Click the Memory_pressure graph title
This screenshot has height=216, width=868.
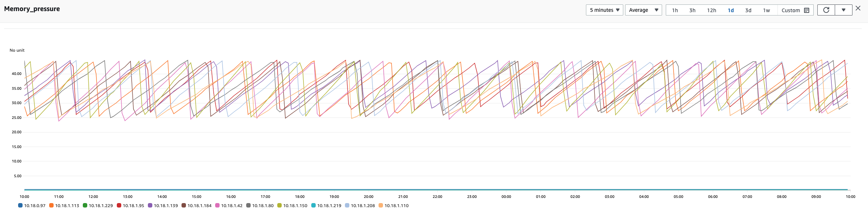32,9
